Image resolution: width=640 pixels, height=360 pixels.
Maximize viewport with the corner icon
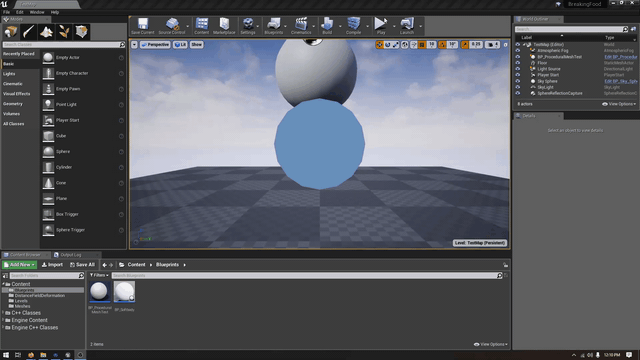click(x=505, y=44)
